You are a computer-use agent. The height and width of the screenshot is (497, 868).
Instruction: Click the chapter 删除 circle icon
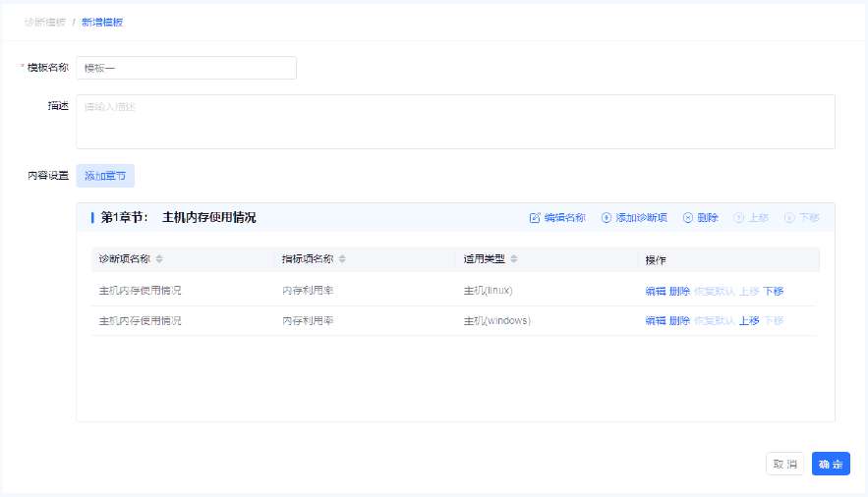[x=688, y=218]
